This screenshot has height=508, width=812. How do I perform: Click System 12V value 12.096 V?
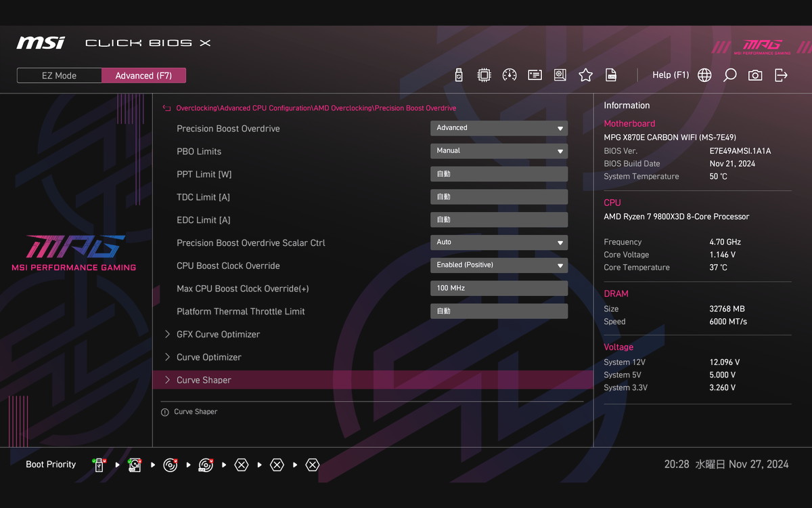point(725,362)
